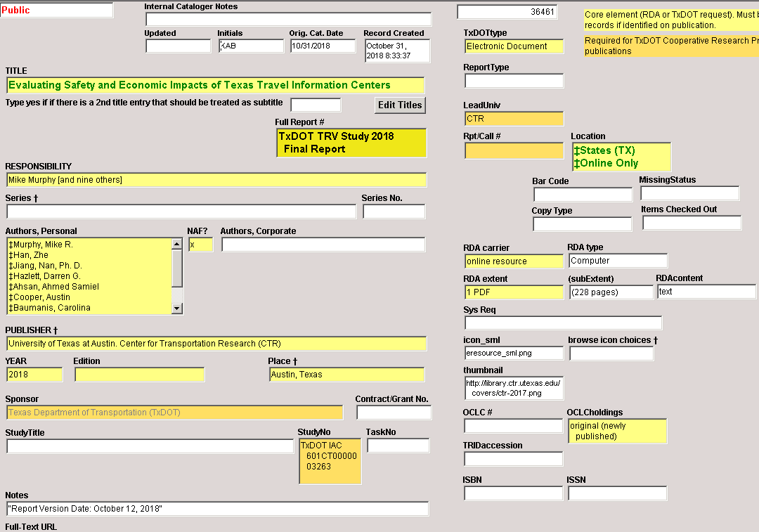Click the Orig. Cat. Date field

click(323, 46)
